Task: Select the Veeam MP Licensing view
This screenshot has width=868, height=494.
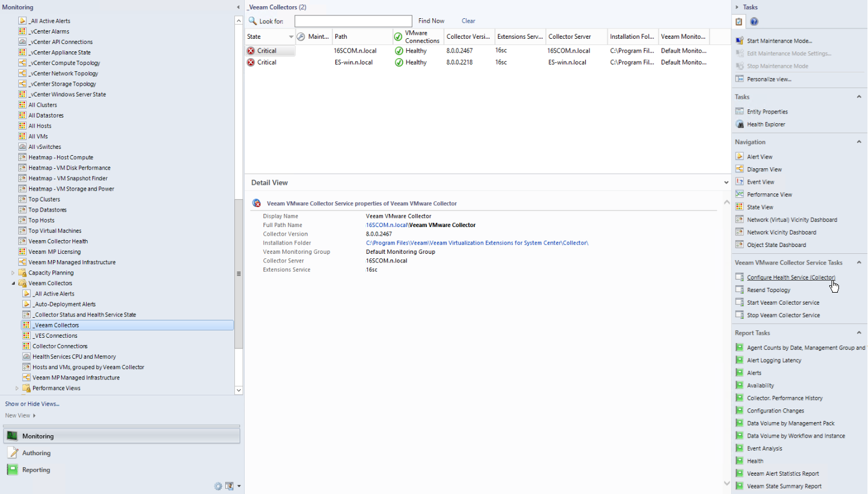Action: tap(55, 252)
